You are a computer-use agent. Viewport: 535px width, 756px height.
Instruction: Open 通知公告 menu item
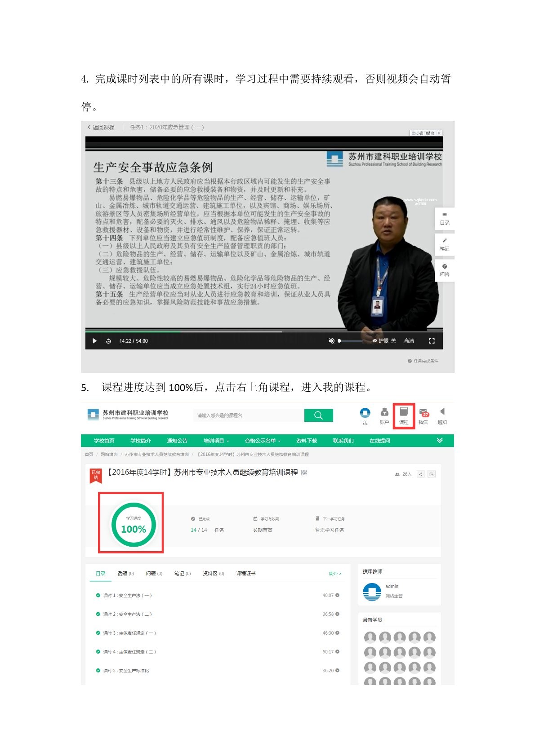click(177, 441)
